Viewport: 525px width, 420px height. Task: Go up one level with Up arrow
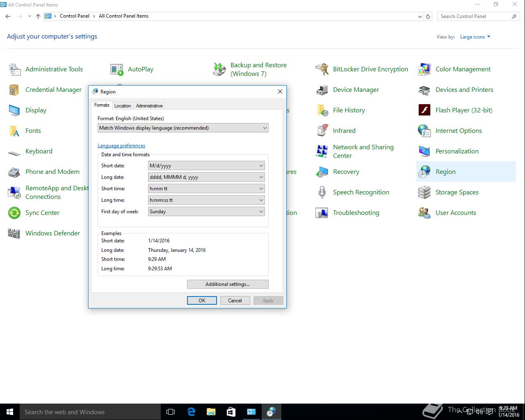38,16
